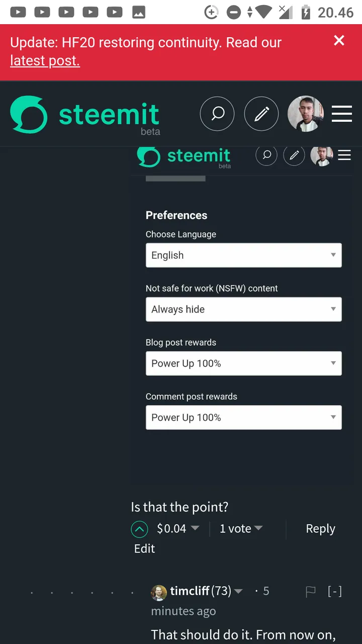
Task: Open the Blog post rewards dropdown
Action: [x=244, y=363]
